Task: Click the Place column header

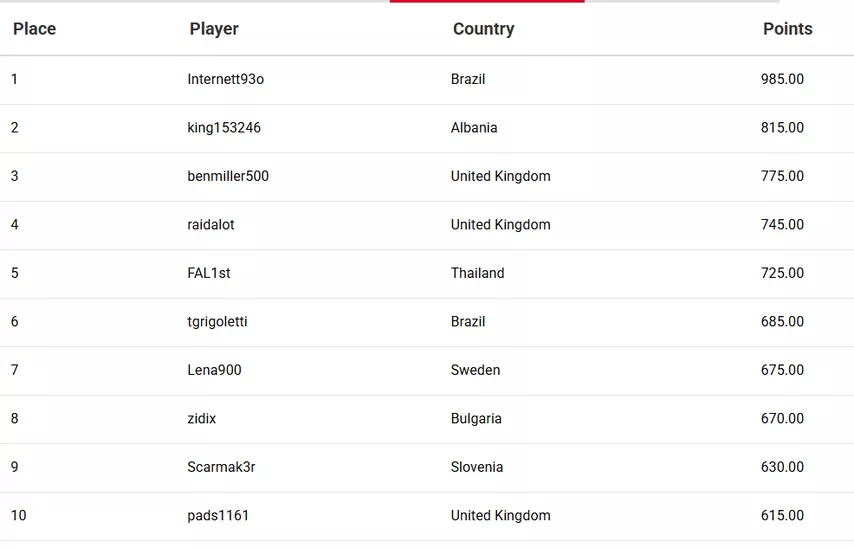Action: click(34, 29)
